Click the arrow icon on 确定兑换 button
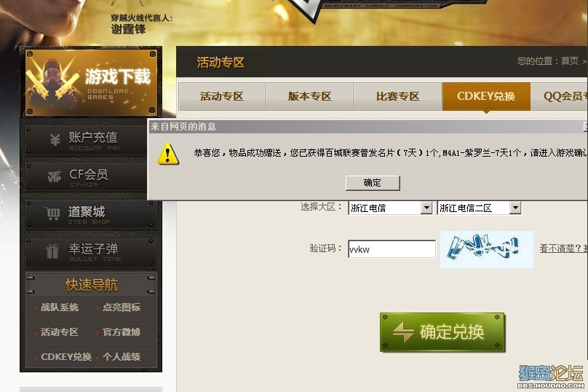 coord(403,332)
